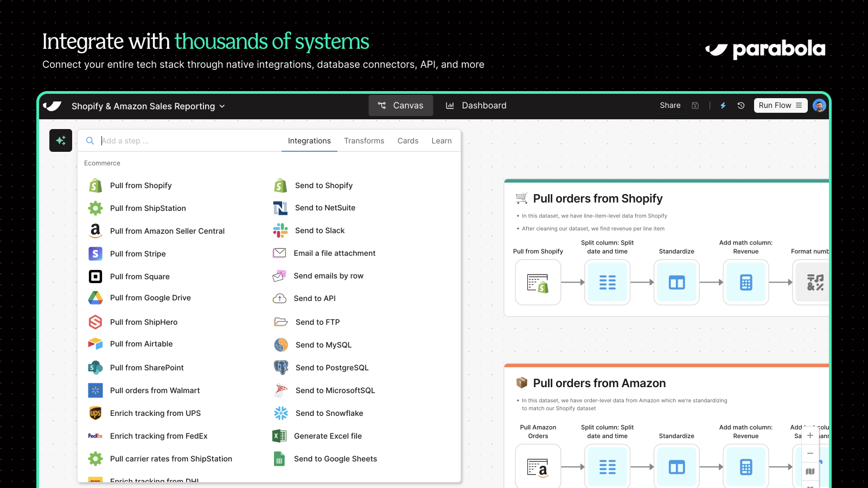Click the Ecommerce category heading
The width and height of the screenshot is (868, 488).
102,163
